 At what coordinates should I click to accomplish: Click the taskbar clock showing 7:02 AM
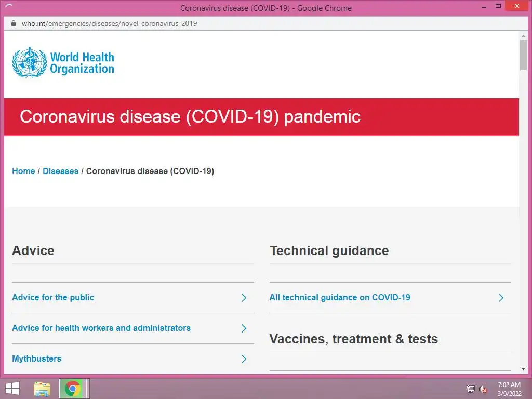coord(509,389)
